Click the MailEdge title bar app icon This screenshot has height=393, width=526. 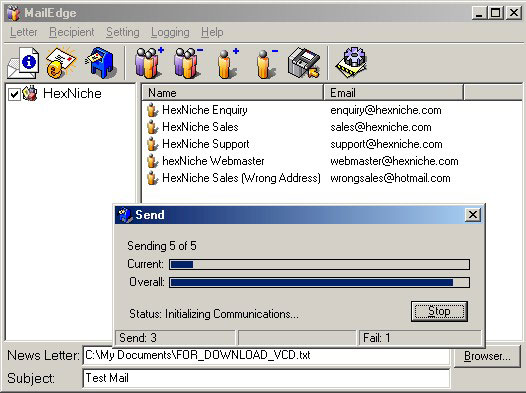[x=13, y=13]
